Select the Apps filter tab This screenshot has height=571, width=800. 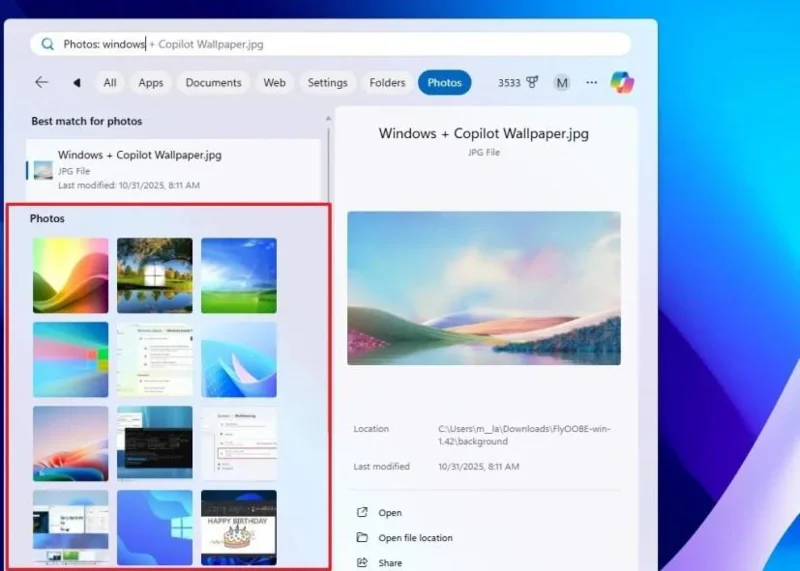pyautogui.click(x=151, y=83)
